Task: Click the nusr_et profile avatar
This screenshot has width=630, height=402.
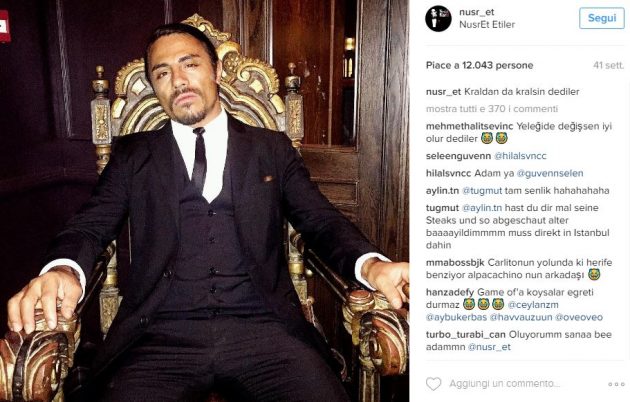Action: [x=438, y=18]
